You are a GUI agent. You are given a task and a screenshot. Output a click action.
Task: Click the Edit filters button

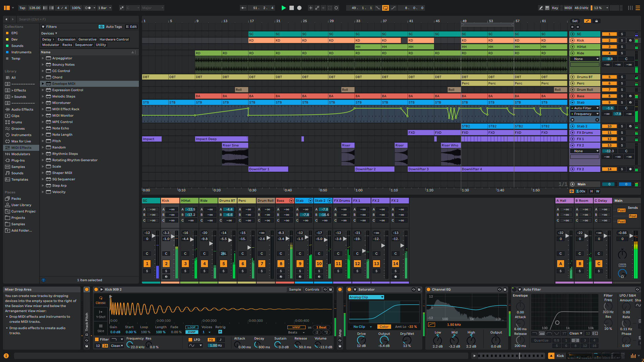(131, 27)
